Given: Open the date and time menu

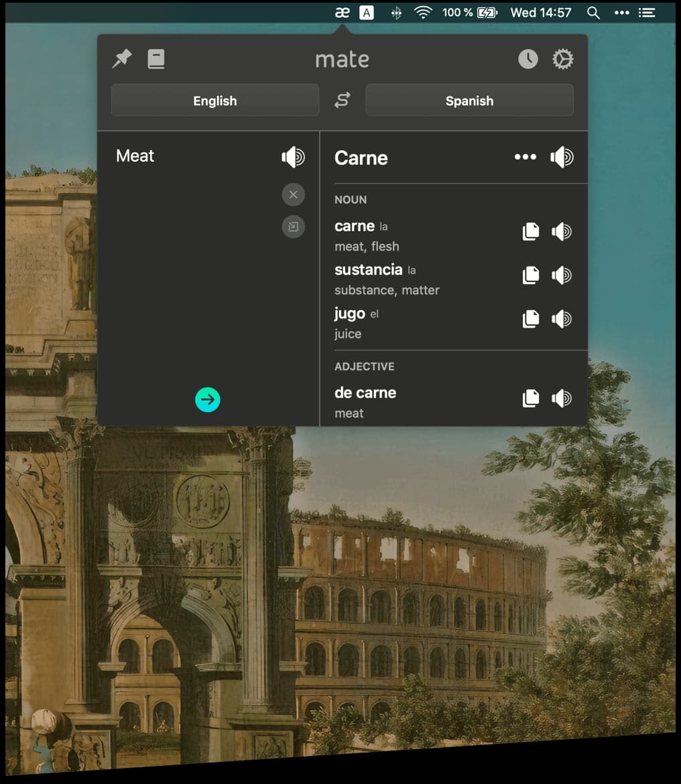Looking at the screenshot, I should 540,12.
